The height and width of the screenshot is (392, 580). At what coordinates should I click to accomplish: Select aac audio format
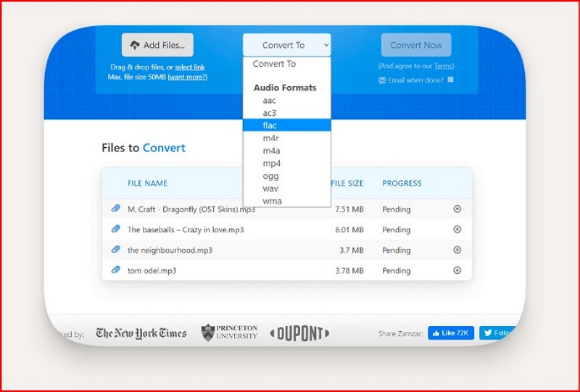tap(286, 100)
